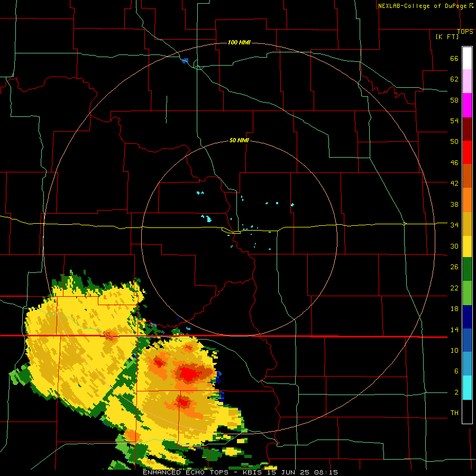Click the legend value 14
The image size is (476, 476).
(454, 329)
